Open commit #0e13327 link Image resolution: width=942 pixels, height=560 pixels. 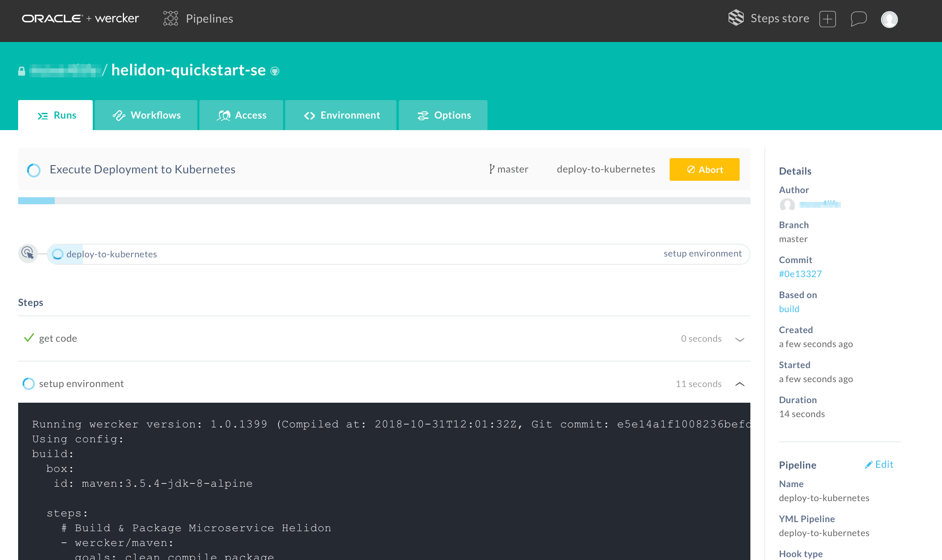pyautogui.click(x=800, y=274)
